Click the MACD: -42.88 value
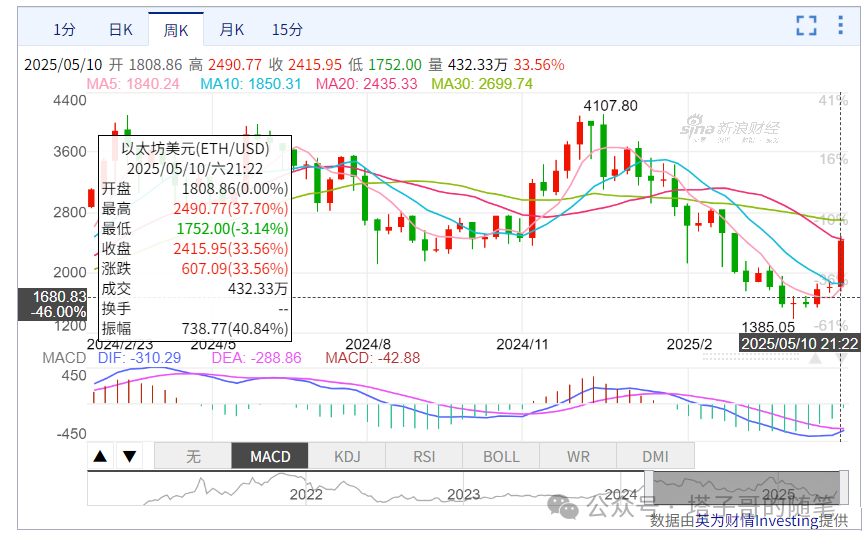863x541 pixels. (373, 358)
